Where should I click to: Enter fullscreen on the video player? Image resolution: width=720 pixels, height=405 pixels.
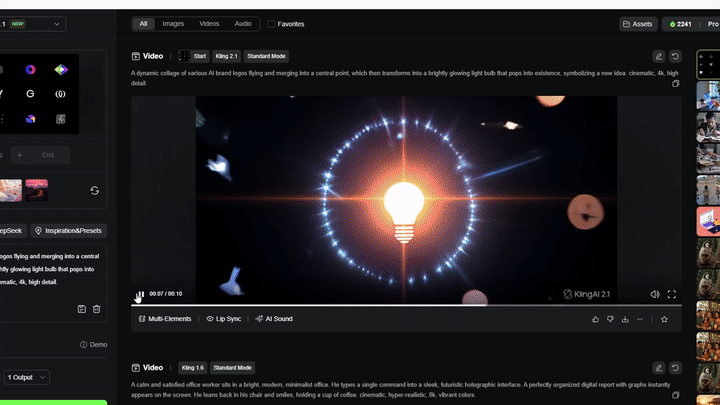point(672,295)
